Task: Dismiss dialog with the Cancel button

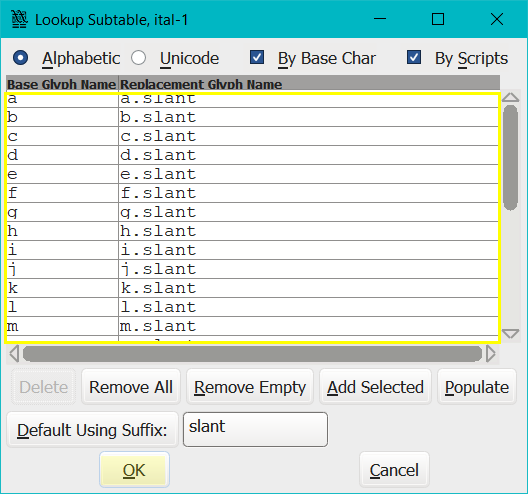Action: 394,470
